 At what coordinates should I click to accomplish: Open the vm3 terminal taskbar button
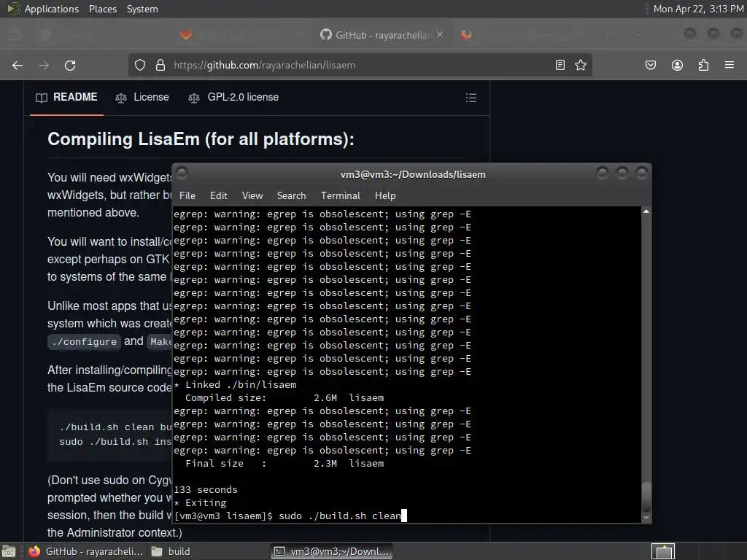coord(332,551)
